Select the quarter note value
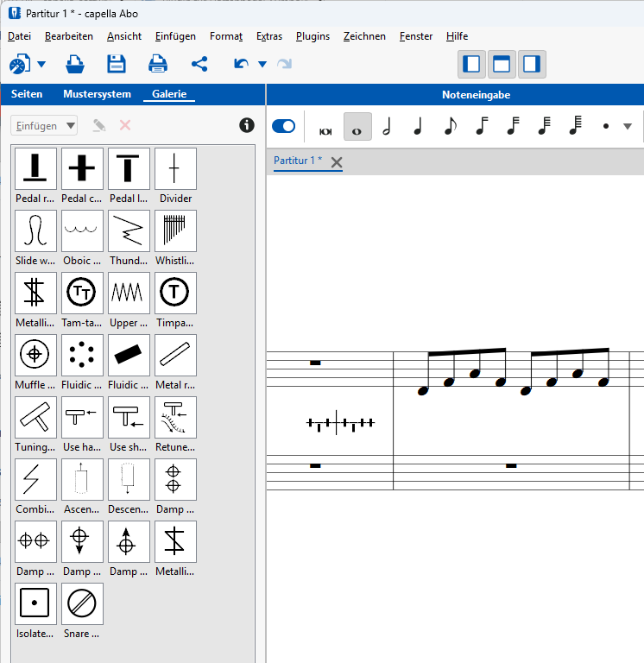Viewport: 644px width, 663px height. (x=418, y=127)
